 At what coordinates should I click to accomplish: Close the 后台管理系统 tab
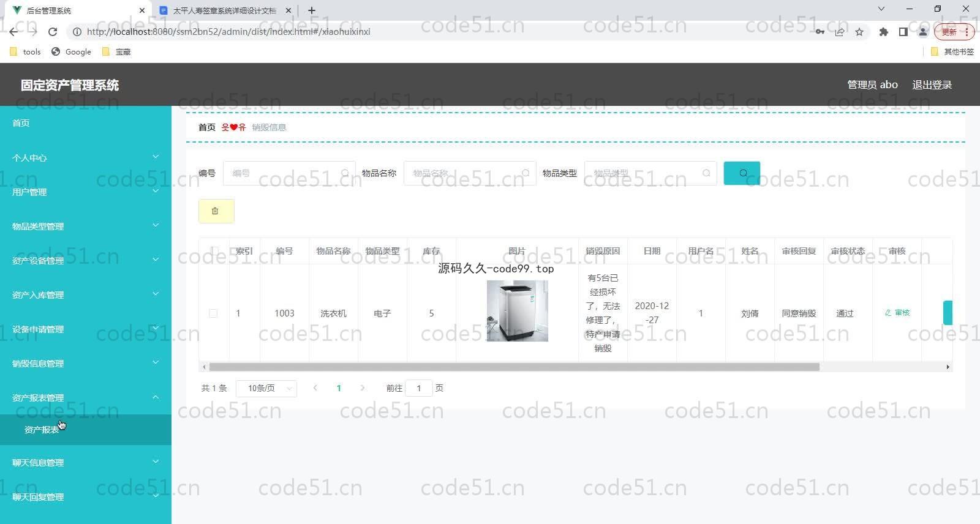tap(141, 10)
